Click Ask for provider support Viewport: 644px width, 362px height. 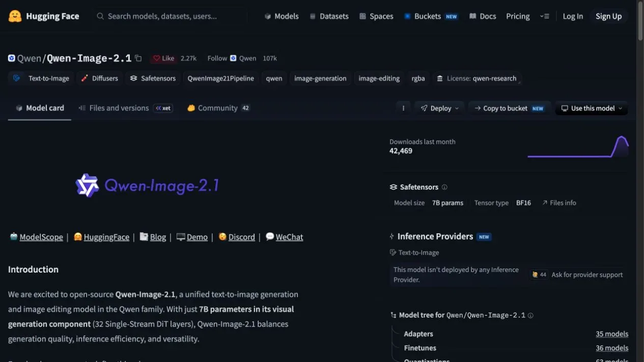coord(587,275)
